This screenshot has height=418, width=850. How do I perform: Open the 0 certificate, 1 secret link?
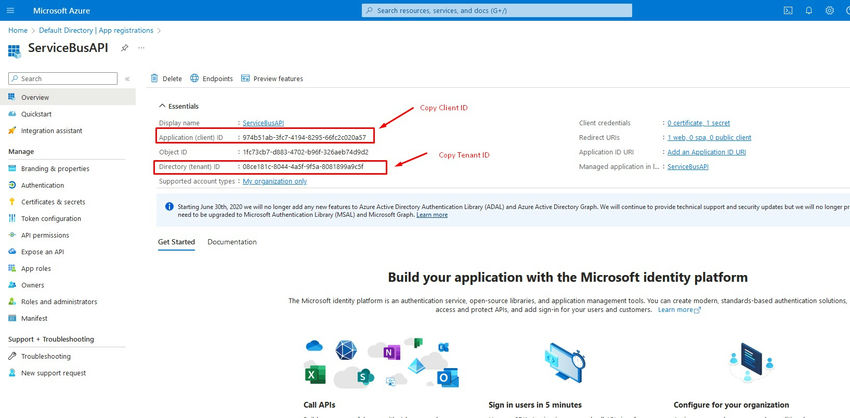click(698, 123)
